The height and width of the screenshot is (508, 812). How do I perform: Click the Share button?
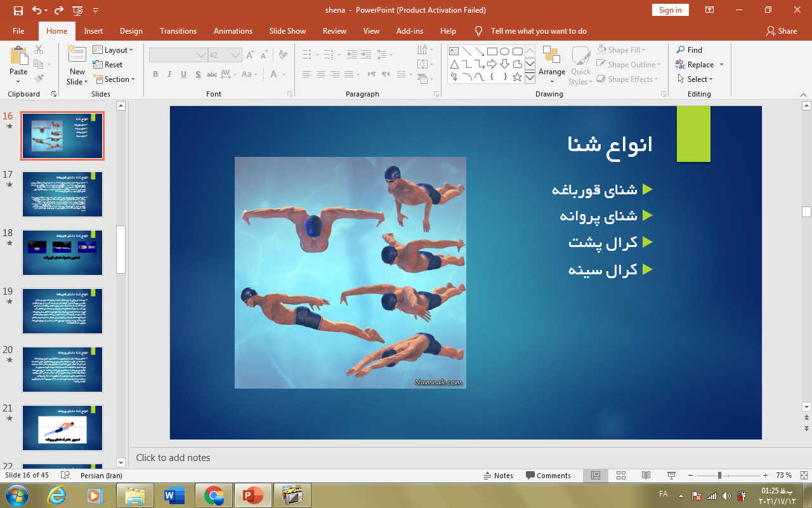781,31
